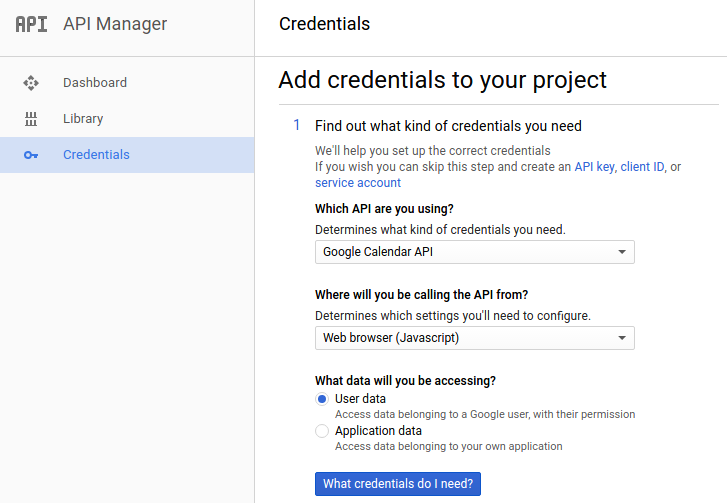The height and width of the screenshot is (503, 727).
Task: Open the Dashboard menu item
Action: (x=127, y=83)
